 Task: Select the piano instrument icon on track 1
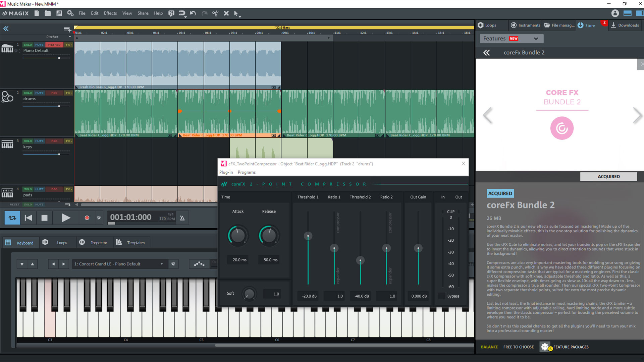[7, 48]
